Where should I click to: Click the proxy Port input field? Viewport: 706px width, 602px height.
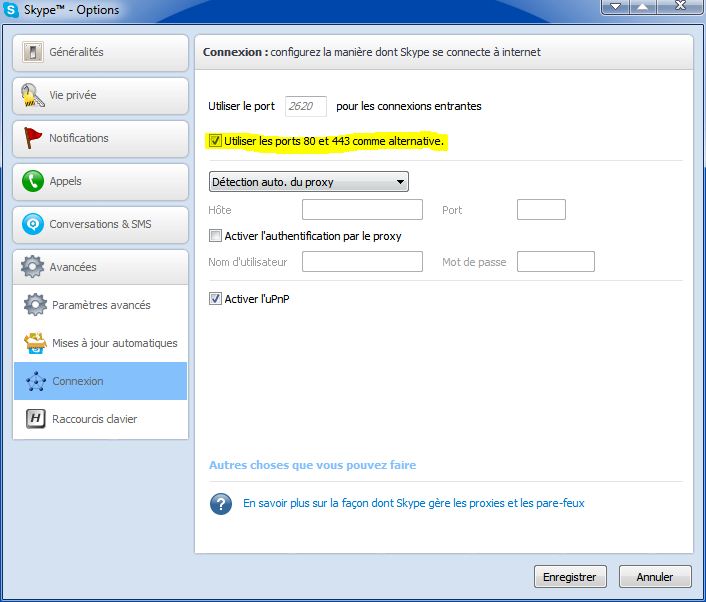(541, 209)
